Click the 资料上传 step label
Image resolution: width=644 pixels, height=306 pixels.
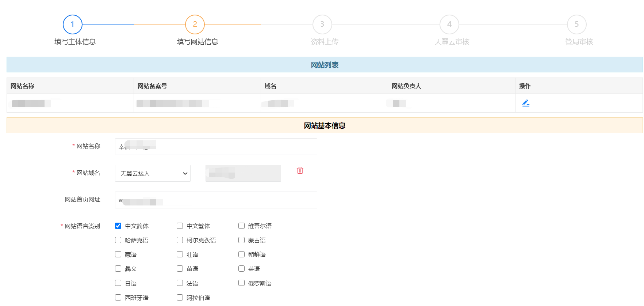click(x=325, y=42)
